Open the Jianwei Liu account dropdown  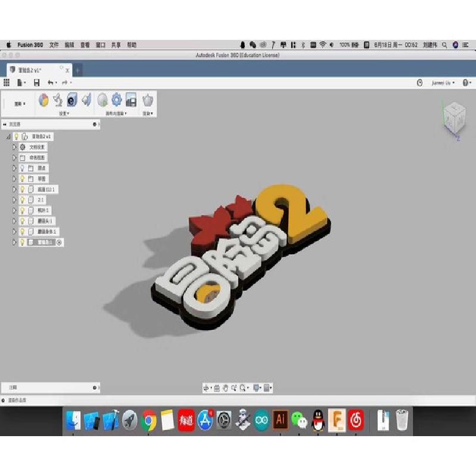tap(443, 83)
